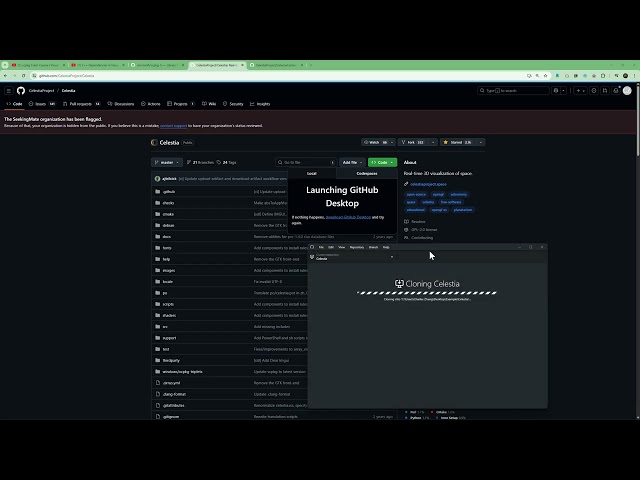
Task: Open the shaders folder
Action: pos(169,316)
